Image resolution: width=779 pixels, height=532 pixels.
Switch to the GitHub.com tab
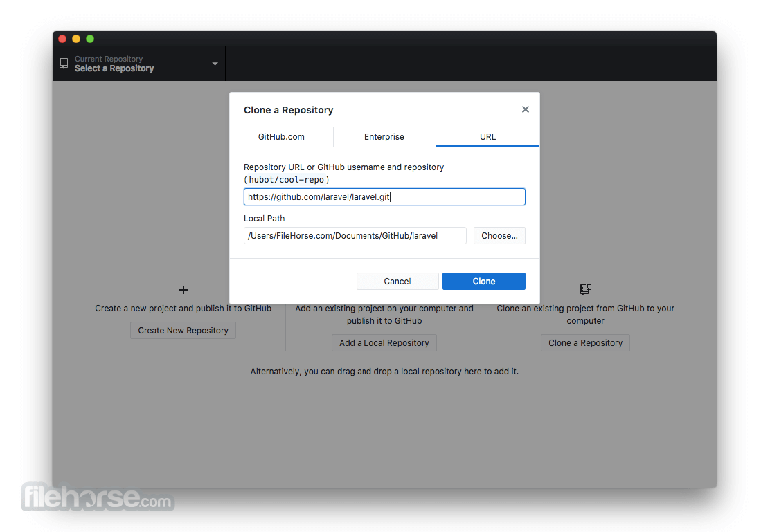coord(281,137)
